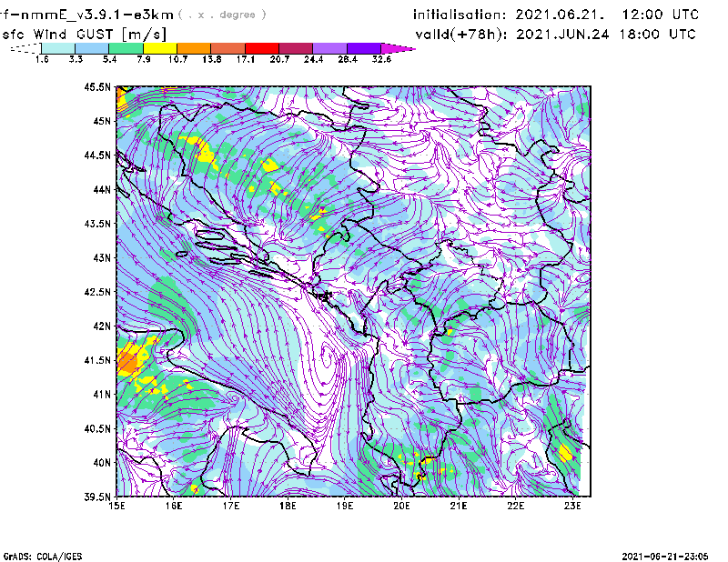Click the '( . x . degree )' text

coord(222,15)
